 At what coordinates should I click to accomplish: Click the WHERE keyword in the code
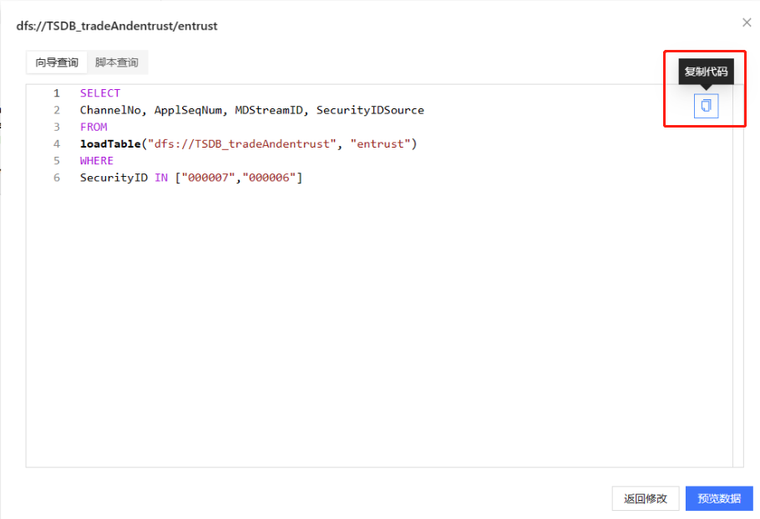[97, 161]
